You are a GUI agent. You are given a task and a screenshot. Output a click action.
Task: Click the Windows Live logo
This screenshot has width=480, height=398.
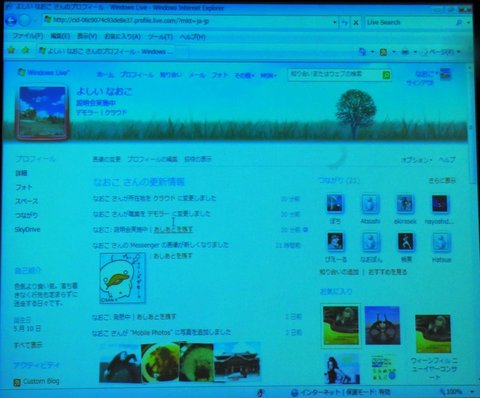pos(43,72)
